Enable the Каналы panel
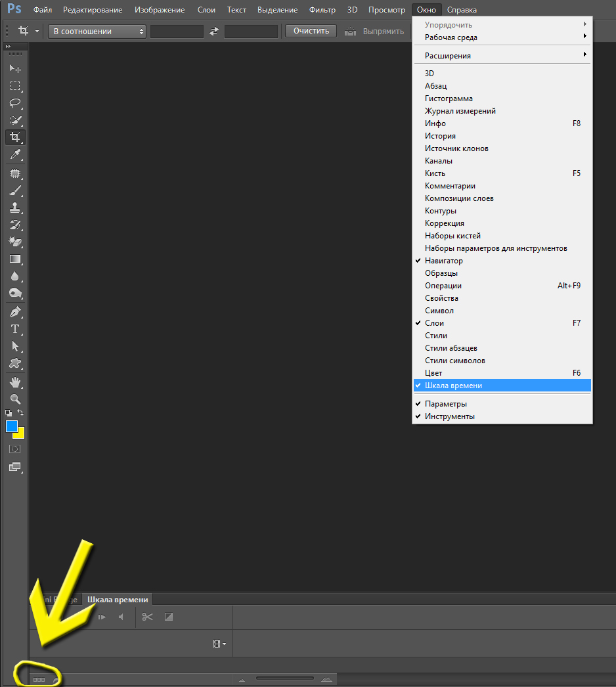The width and height of the screenshot is (616, 687). click(x=502, y=161)
